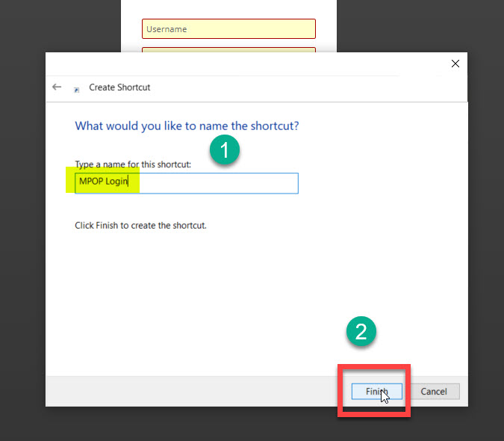This screenshot has width=504, height=441.
Task: Cancel the Create Shortcut wizard
Action: pyautogui.click(x=434, y=392)
